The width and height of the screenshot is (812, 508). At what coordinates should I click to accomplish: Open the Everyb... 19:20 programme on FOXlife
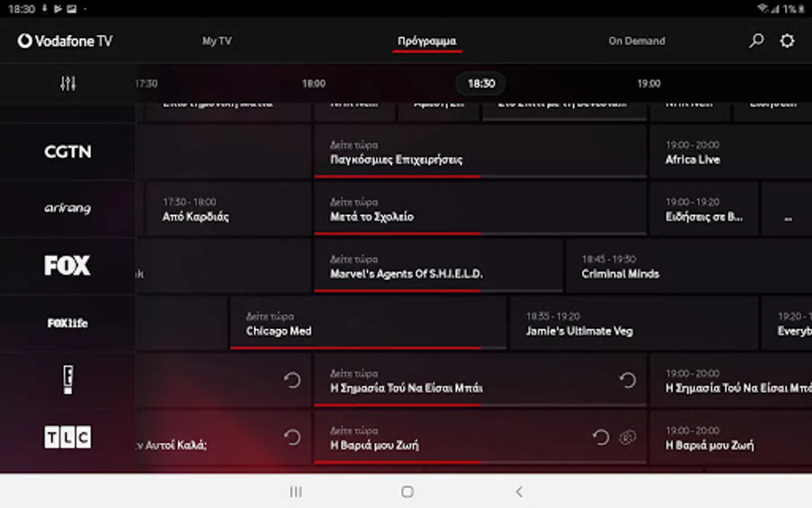click(787, 323)
